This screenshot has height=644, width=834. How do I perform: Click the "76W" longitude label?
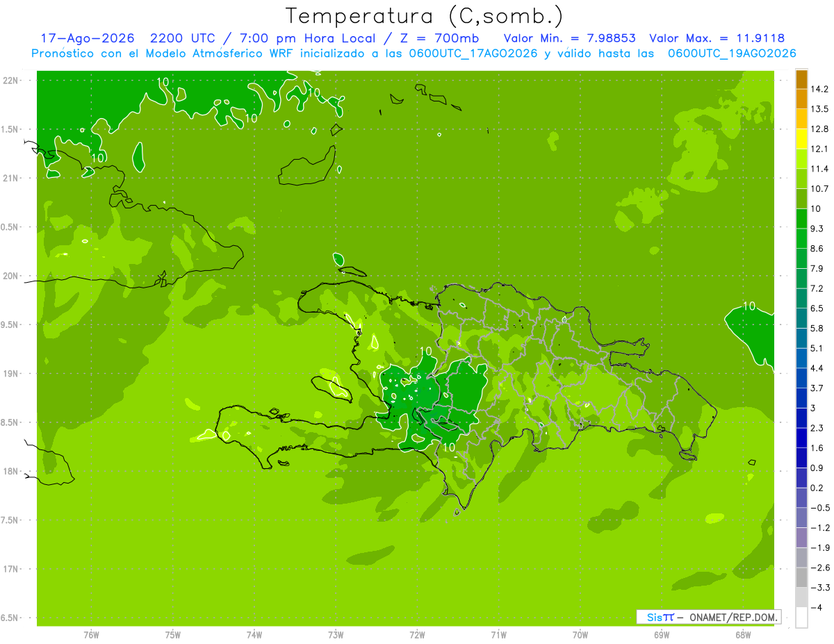tap(91, 635)
